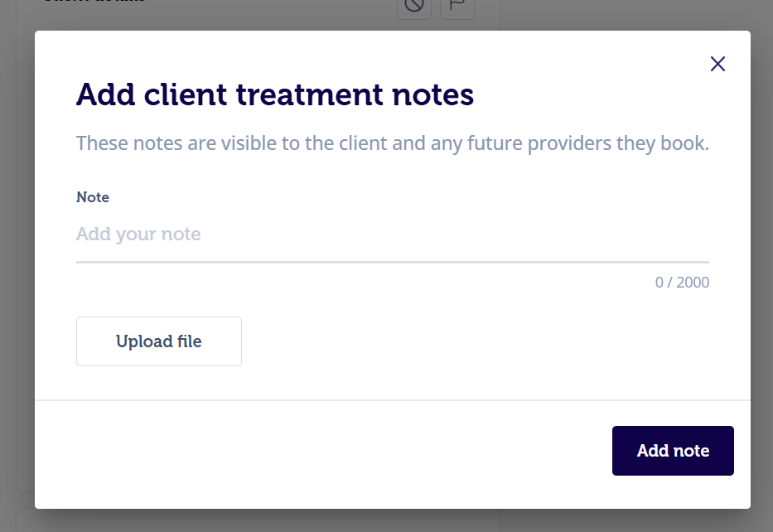This screenshot has height=532, width=773.
Task: Click the block client icon behind dialog
Action: coord(414,6)
